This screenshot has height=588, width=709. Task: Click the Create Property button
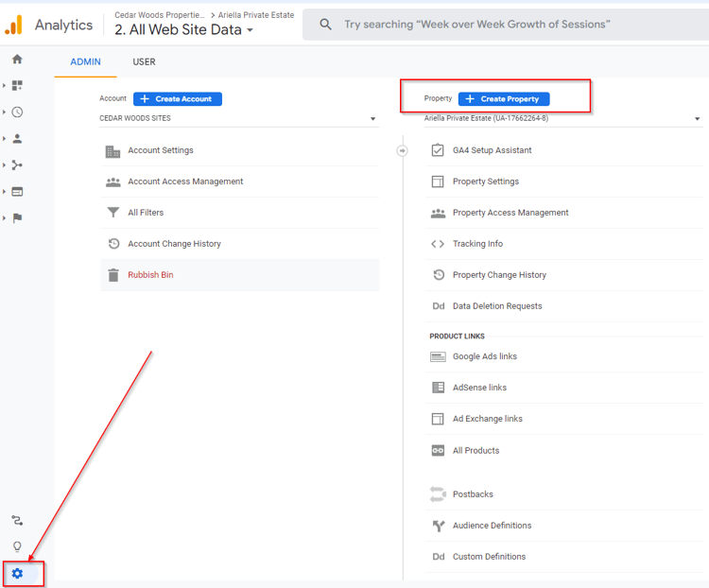[504, 99]
